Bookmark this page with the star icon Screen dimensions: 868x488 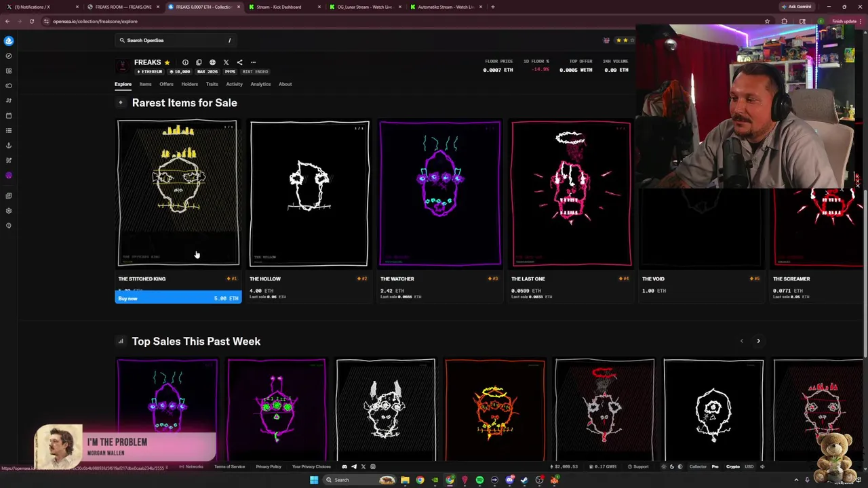[767, 21]
